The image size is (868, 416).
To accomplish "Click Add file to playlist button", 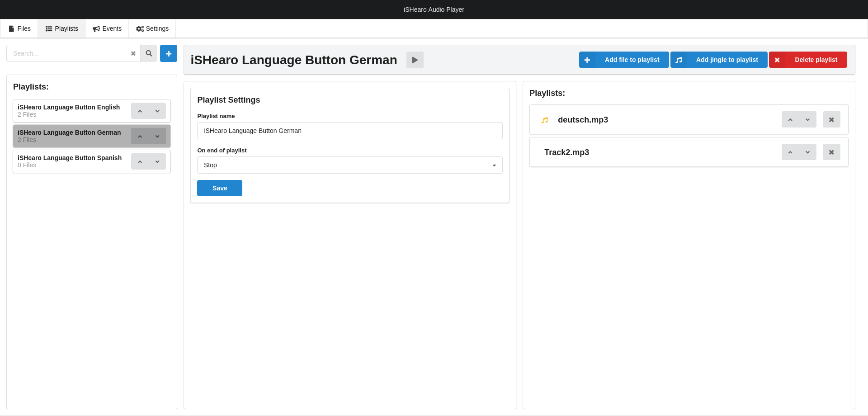I will click(624, 60).
